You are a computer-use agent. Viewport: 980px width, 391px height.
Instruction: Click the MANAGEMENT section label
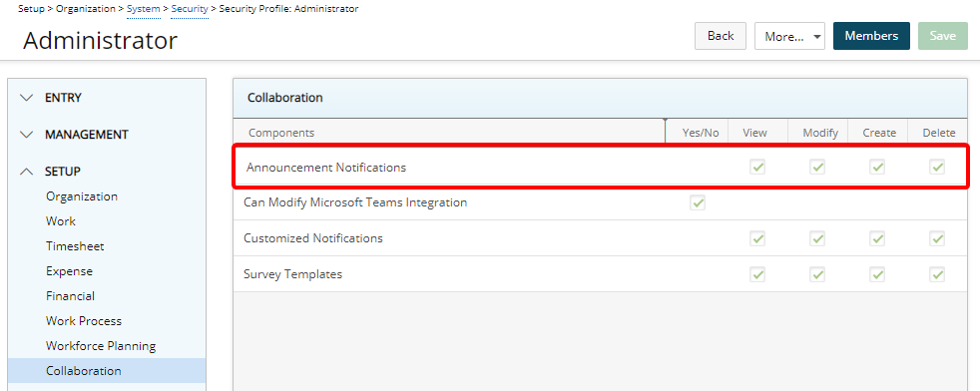pos(87,135)
